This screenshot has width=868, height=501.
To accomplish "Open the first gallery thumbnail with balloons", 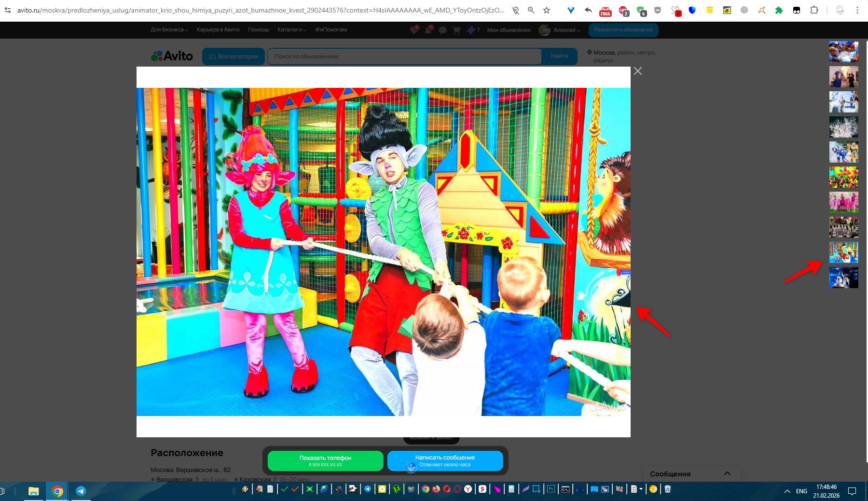I will 843,52.
